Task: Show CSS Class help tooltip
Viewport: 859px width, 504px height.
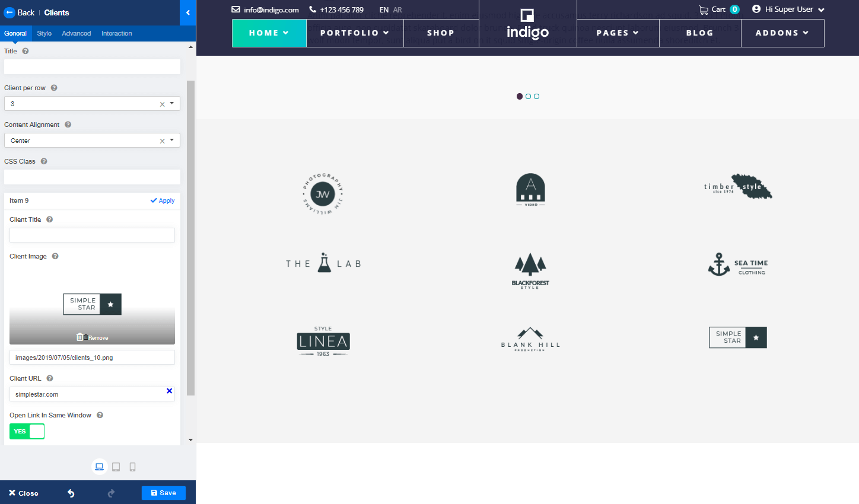Action: tap(44, 161)
